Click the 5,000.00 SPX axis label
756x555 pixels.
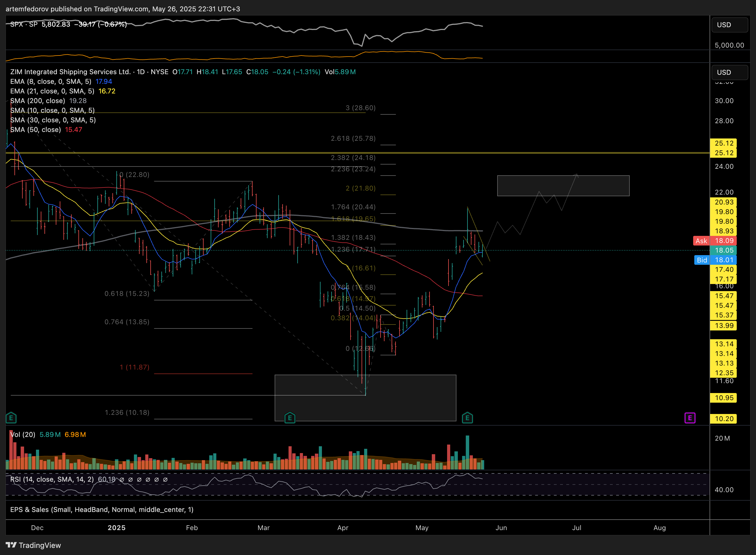tap(729, 45)
